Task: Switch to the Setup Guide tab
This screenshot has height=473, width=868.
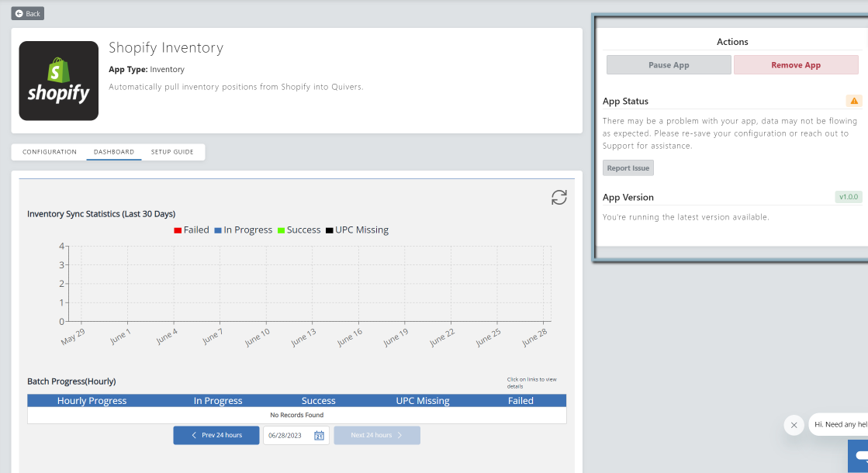Action: (x=172, y=151)
